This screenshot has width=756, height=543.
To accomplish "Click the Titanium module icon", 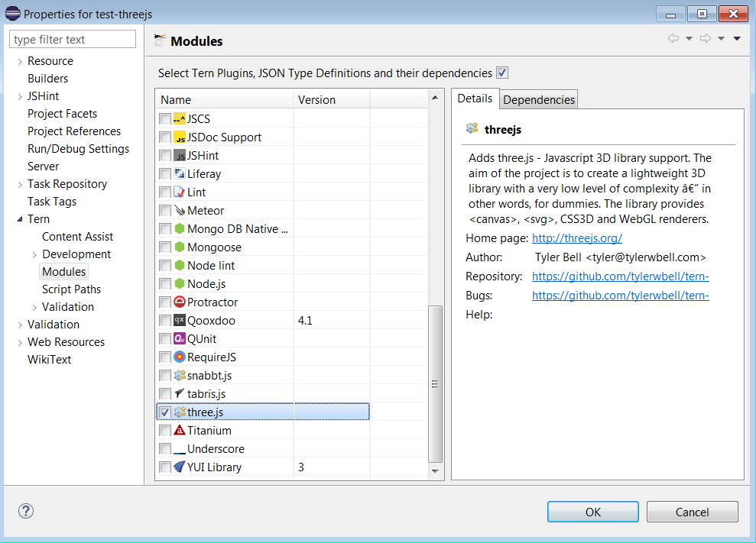I will (x=180, y=431).
